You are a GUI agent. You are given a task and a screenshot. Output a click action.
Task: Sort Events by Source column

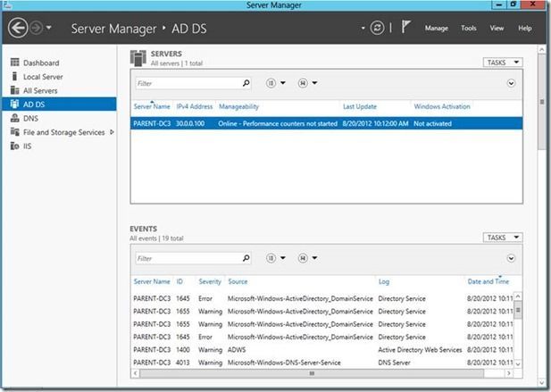tap(238, 281)
